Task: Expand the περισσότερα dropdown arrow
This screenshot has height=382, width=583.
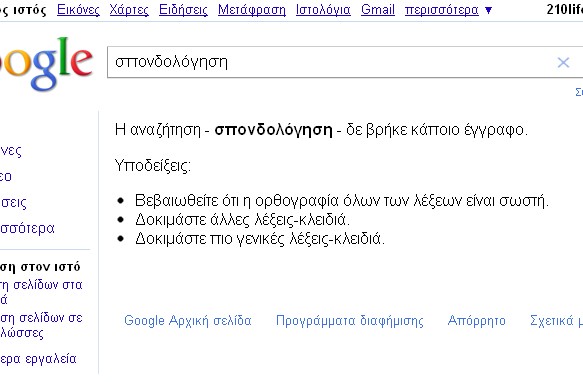Action: (x=489, y=10)
